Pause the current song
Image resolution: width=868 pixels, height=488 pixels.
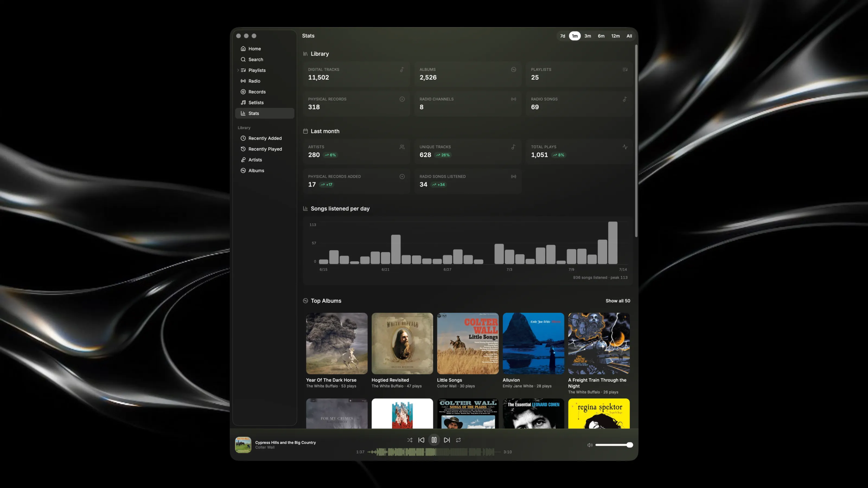tap(434, 440)
